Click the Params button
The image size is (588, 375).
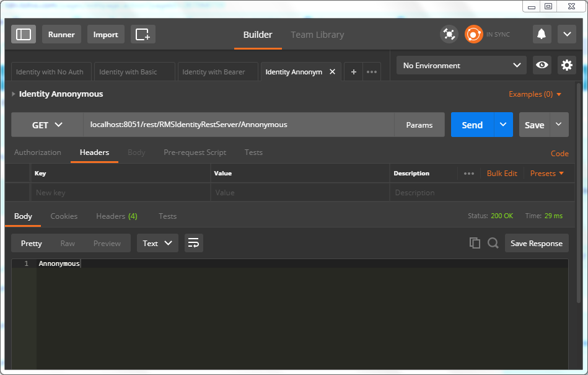pos(419,125)
